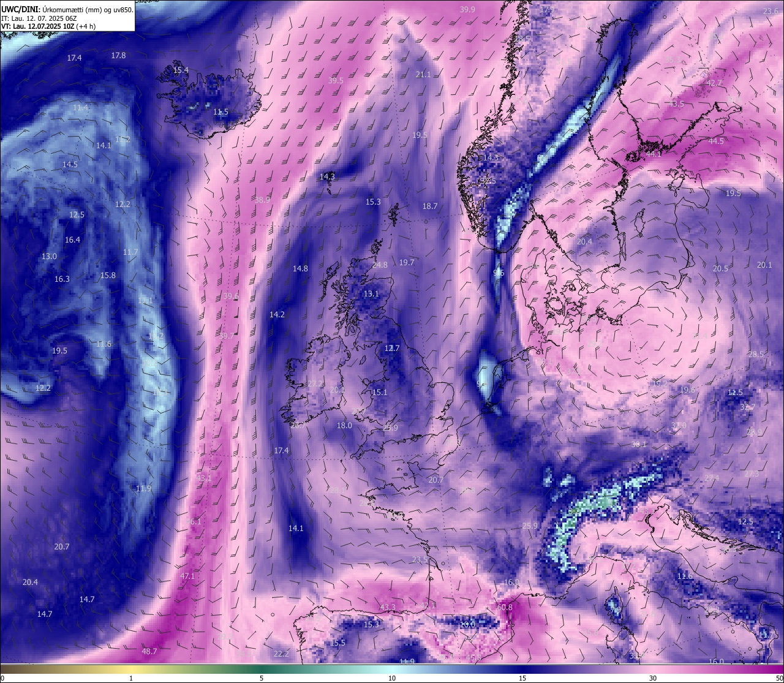Click the 43.1 value south-west of Ireland

(x=204, y=478)
